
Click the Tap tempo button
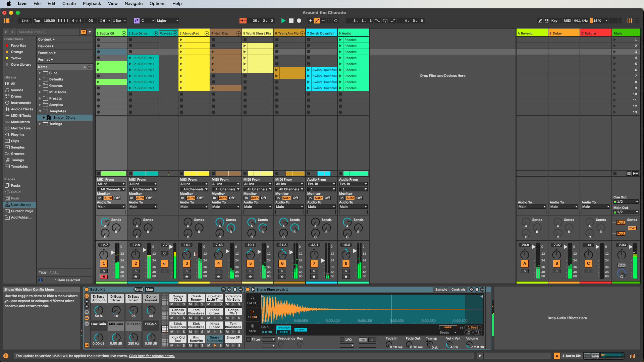tap(37, 21)
